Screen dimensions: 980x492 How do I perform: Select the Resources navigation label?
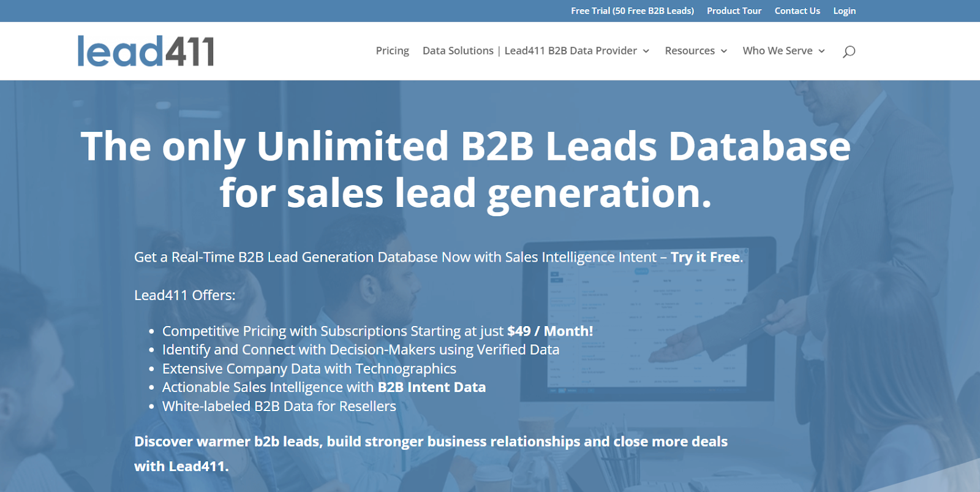point(690,51)
